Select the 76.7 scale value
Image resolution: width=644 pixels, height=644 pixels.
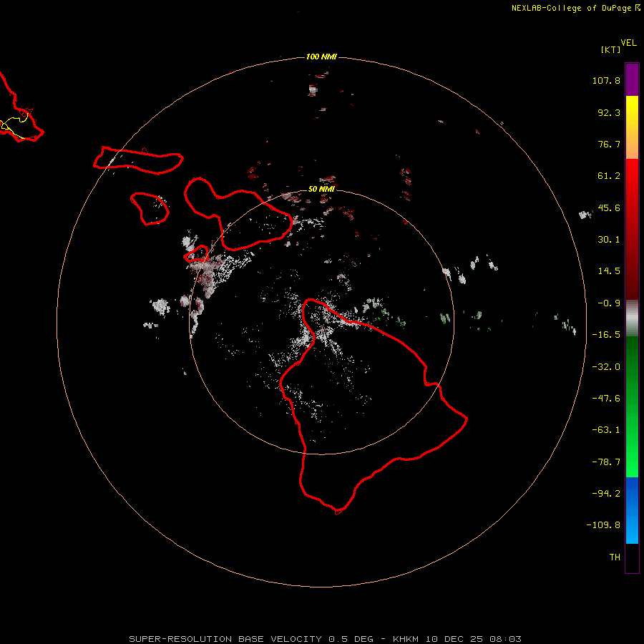coord(609,144)
